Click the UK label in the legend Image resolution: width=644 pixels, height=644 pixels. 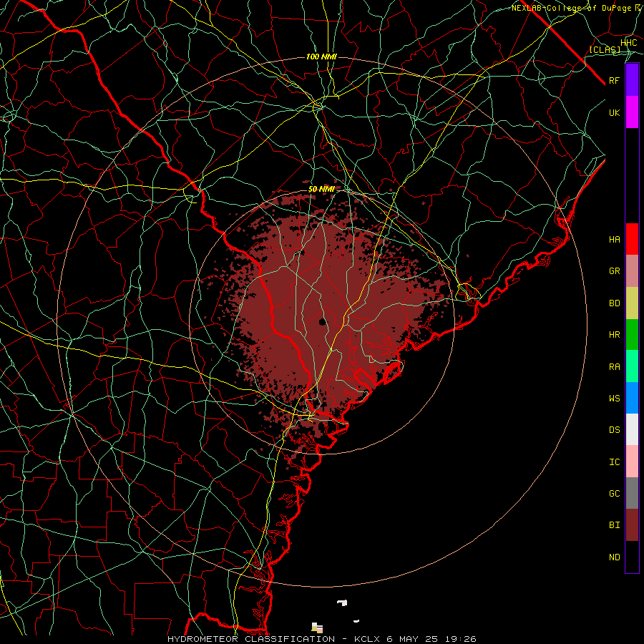[x=615, y=112]
